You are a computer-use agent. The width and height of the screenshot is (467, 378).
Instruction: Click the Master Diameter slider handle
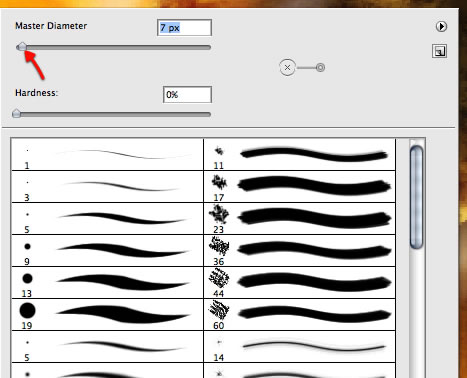(22, 47)
